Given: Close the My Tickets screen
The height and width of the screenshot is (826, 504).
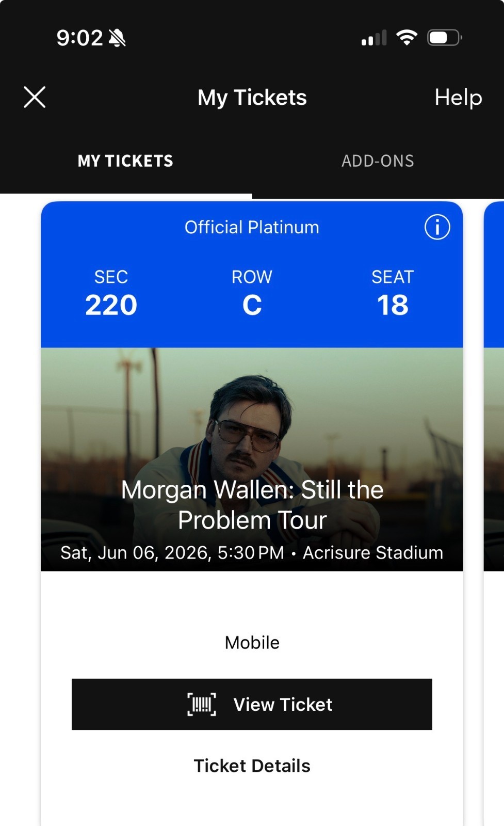Looking at the screenshot, I should pos(34,97).
